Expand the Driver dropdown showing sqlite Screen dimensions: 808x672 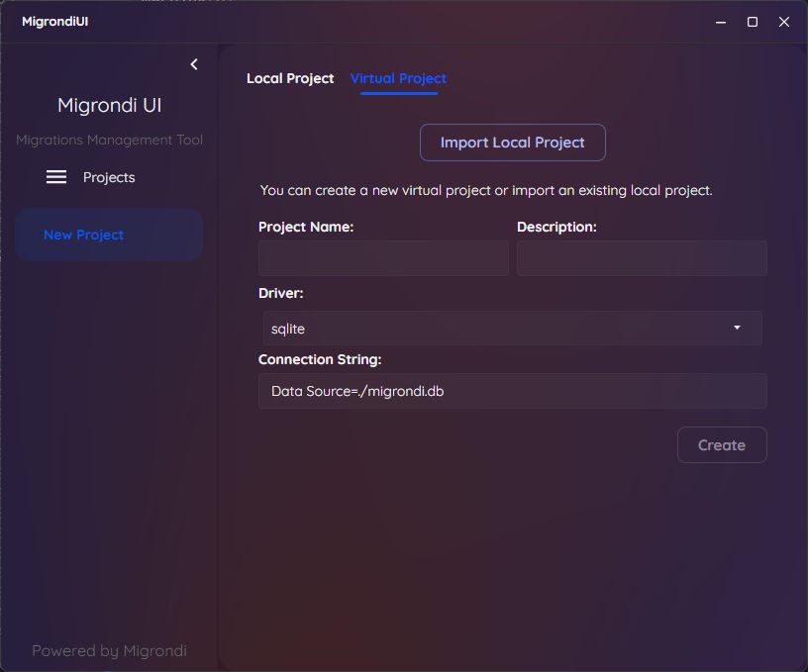point(513,328)
